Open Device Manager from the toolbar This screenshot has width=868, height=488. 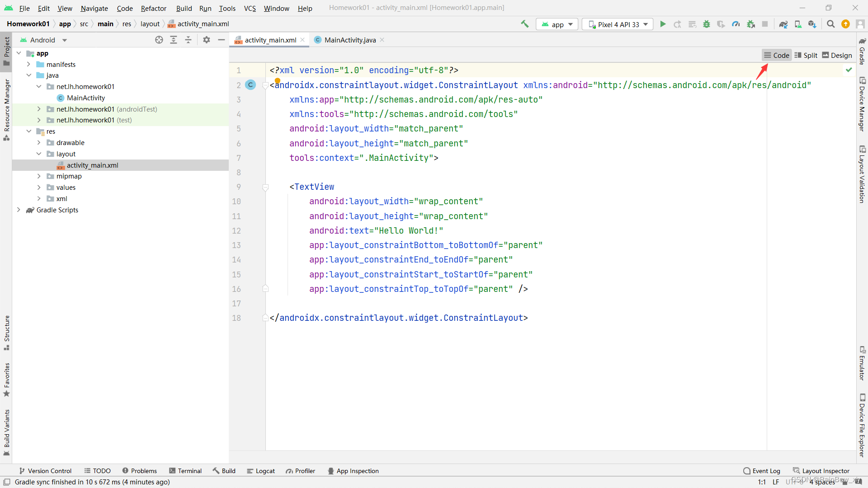point(798,24)
